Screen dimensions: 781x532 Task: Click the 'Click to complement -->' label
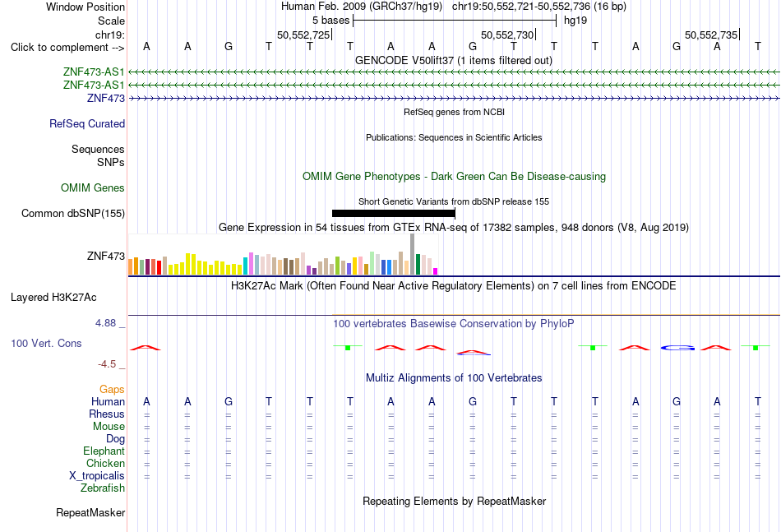pyautogui.click(x=67, y=48)
